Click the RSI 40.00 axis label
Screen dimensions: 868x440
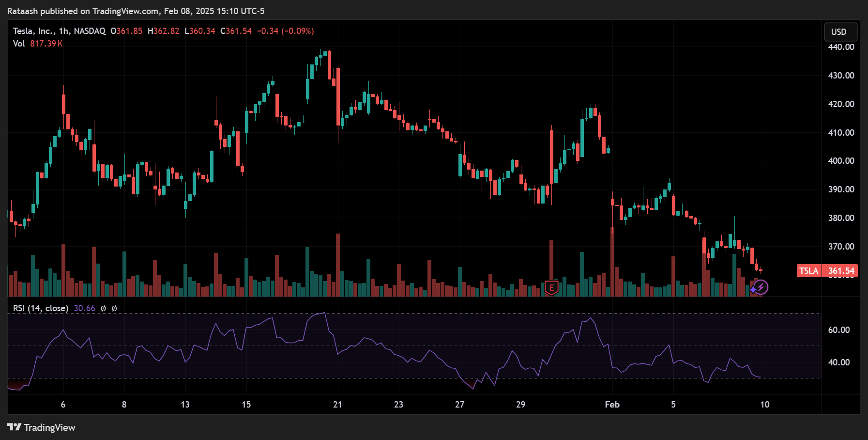(x=839, y=362)
